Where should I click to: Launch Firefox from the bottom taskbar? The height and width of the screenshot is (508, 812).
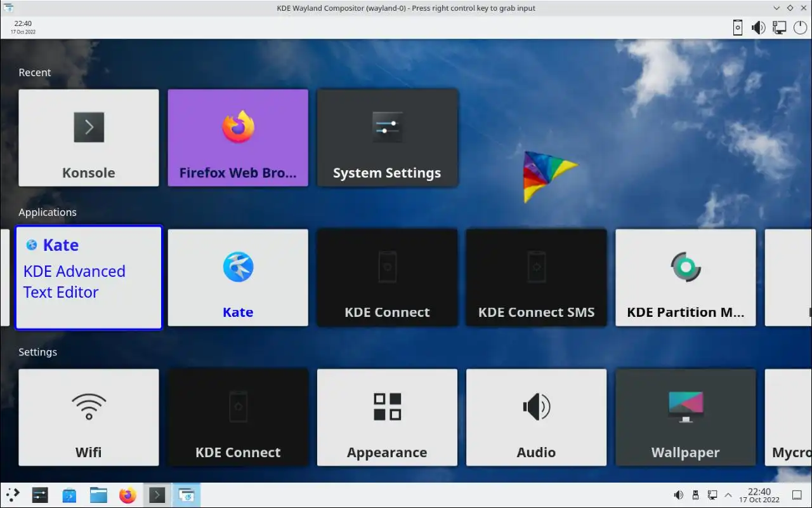[x=128, y=495]
